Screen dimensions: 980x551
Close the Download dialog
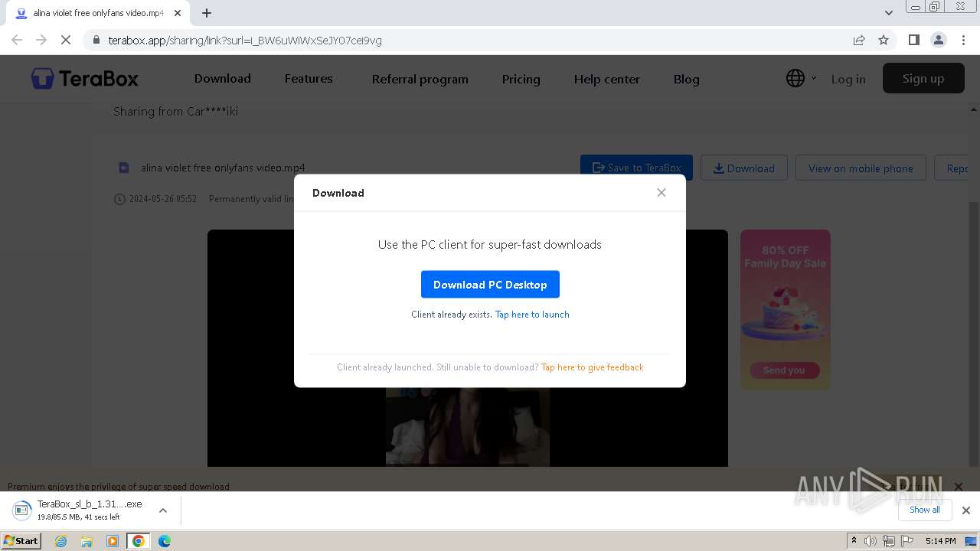click(661, 193)
